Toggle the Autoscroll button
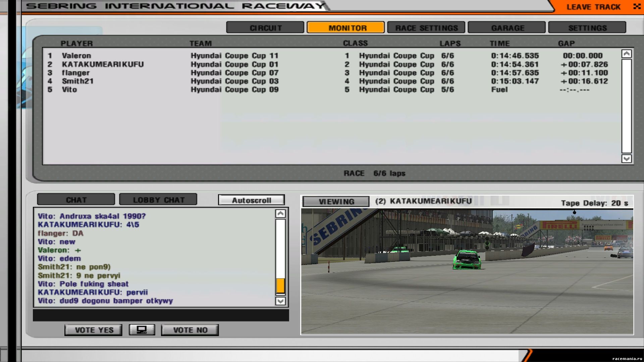 (x=251, y=200)
